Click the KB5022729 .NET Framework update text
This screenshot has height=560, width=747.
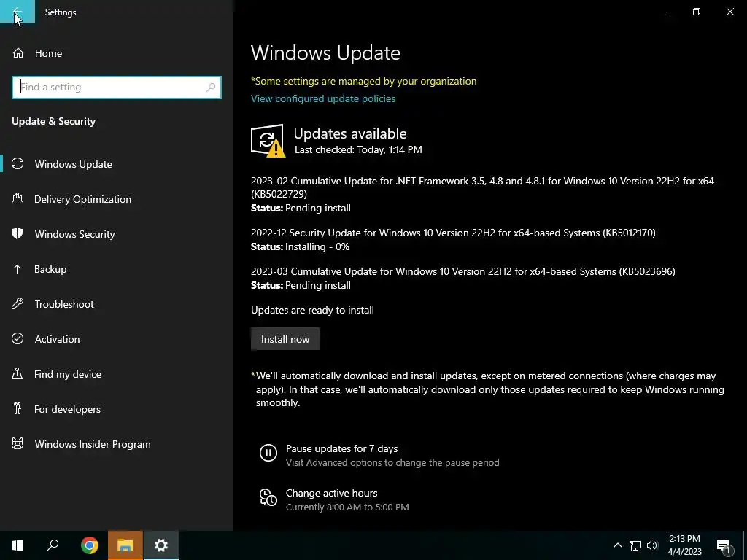click(483, 187)
